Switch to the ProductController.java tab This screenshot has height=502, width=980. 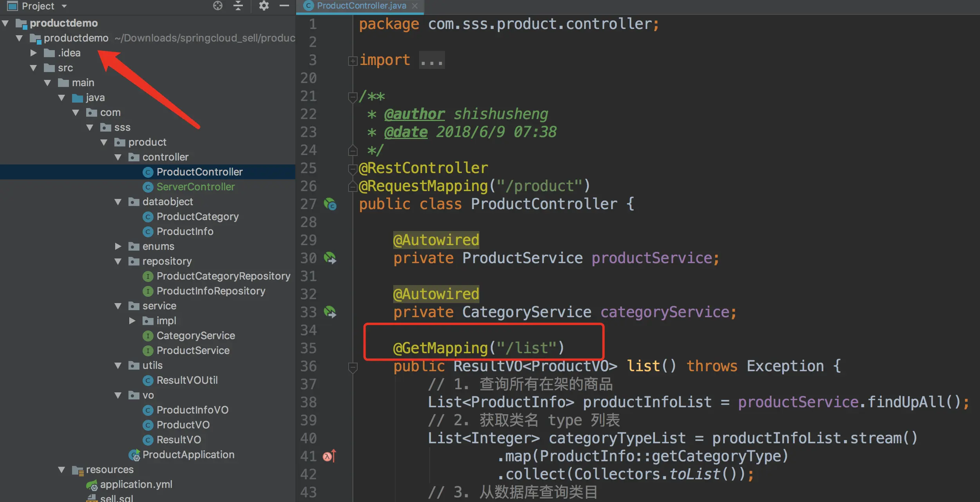(361, 6)
